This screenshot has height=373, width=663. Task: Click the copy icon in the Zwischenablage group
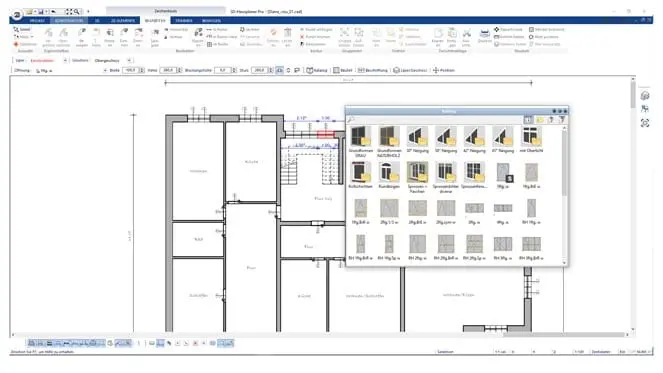tap(438, 33)
